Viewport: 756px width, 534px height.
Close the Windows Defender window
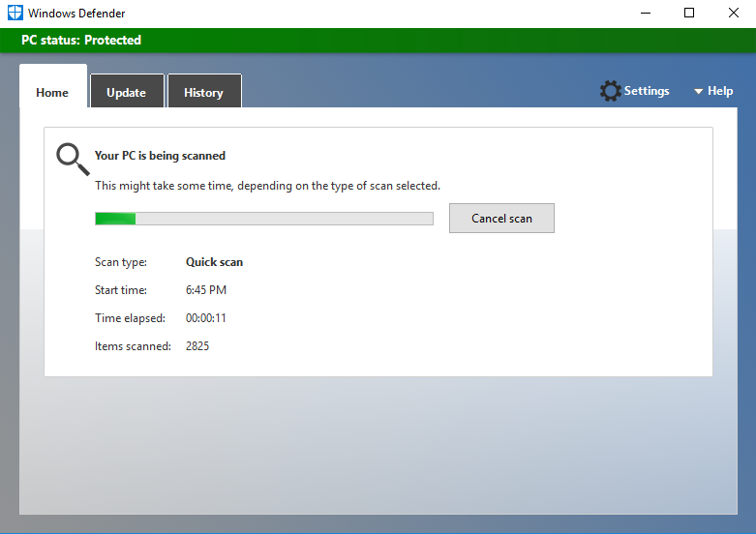point(733,14)
